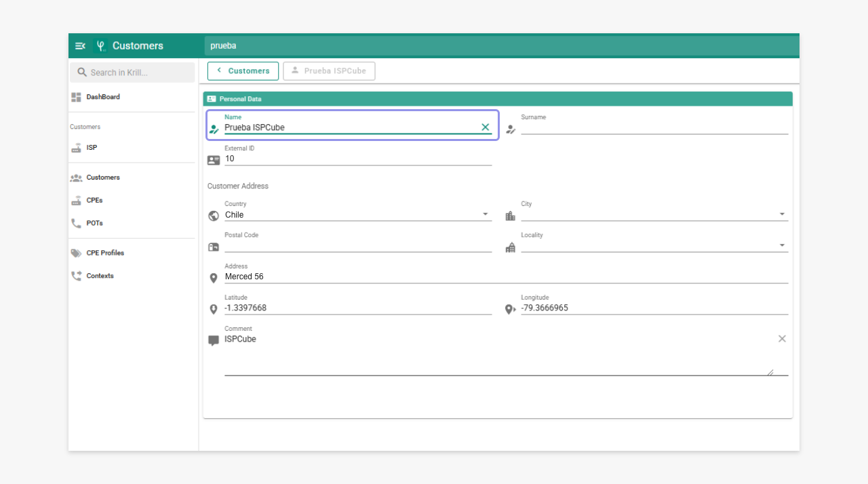This screenshot has height=484, width=868.
Task: Click the Personal Data card icon
Action: (212, 99)
